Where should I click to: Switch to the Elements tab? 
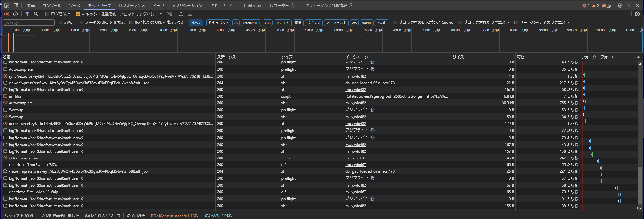coord(31,6)
